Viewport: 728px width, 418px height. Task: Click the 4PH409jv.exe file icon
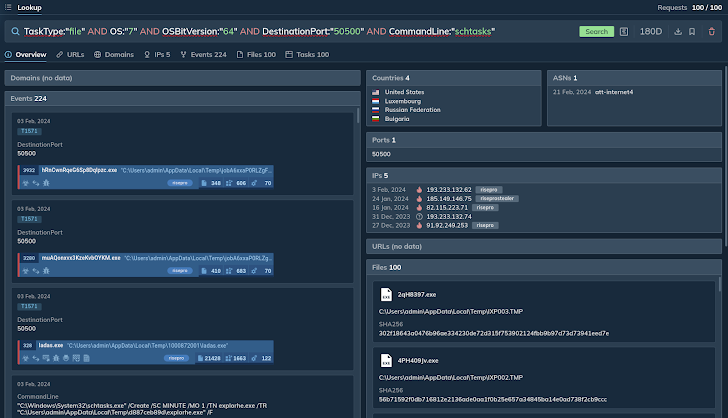[x=385, y=360]
